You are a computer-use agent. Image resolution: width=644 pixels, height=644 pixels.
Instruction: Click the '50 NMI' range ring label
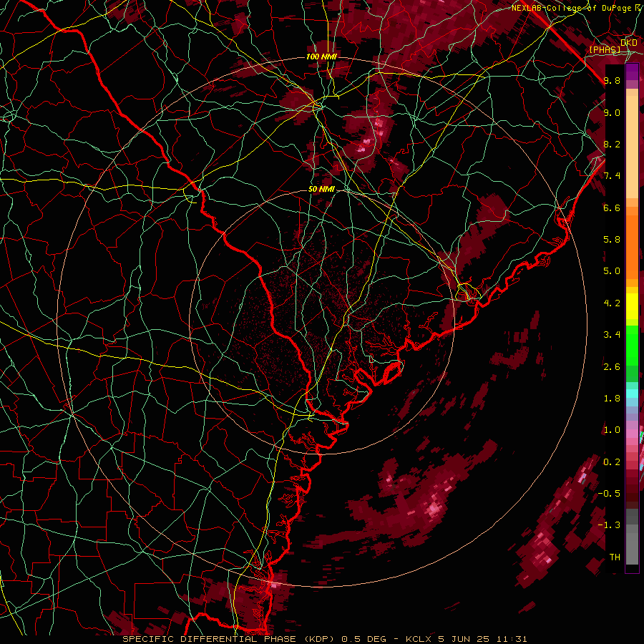click(321, 190)
